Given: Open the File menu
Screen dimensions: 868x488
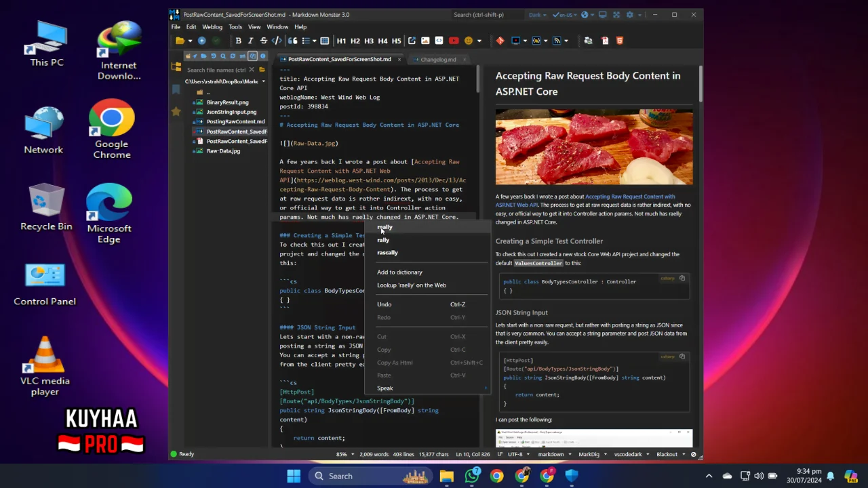Looking at the screenshot, I should 176,27.
